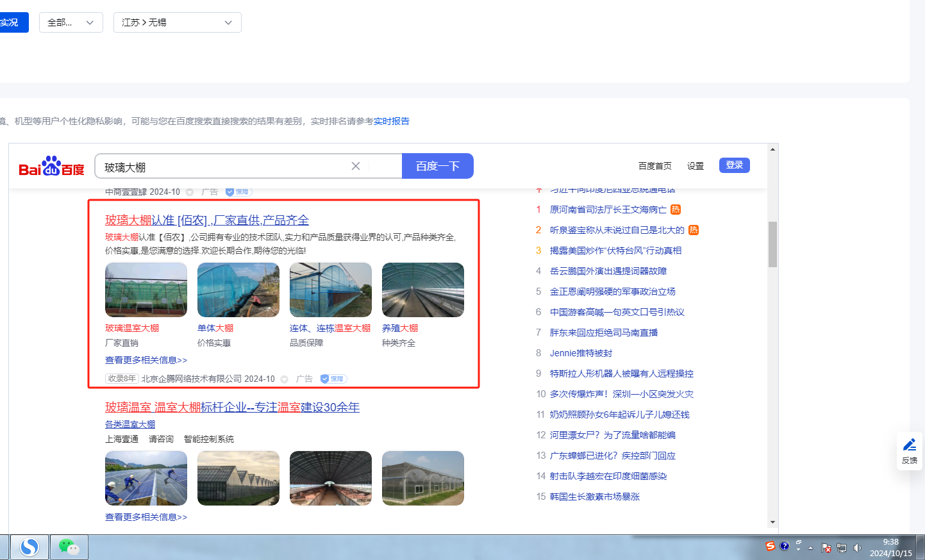This screenshot has height=560, width=925.
Task: Open hot search 胖东来回应拒绝司马南直播
Action: click(604, 333)
